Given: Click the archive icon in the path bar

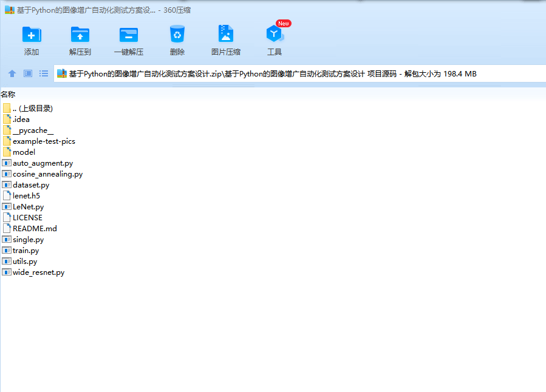Looking at the screenshot, I should 61,73.
